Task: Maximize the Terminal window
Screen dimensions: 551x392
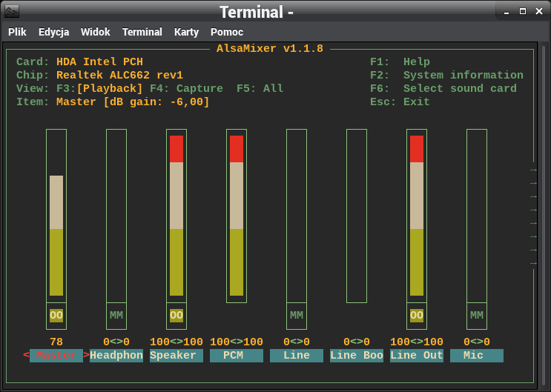Action: tap(523, 11)
